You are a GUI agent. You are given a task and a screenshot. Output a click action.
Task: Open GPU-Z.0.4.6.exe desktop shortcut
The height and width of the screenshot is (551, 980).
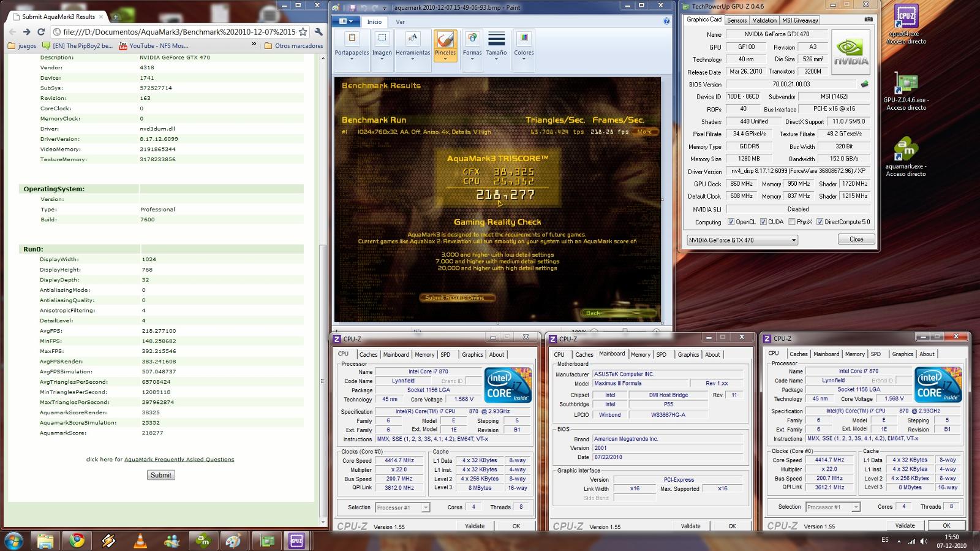pos(906,92)
